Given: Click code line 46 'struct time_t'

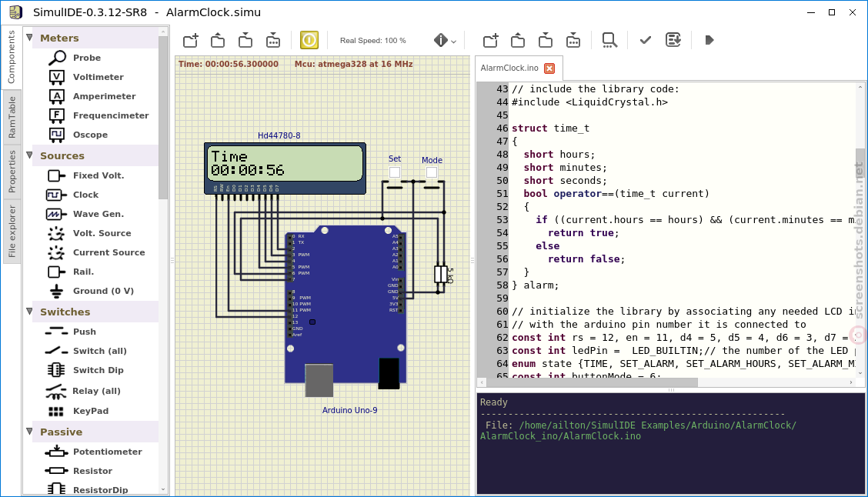Looking at the screenshot, I should [x=550, y=128].
